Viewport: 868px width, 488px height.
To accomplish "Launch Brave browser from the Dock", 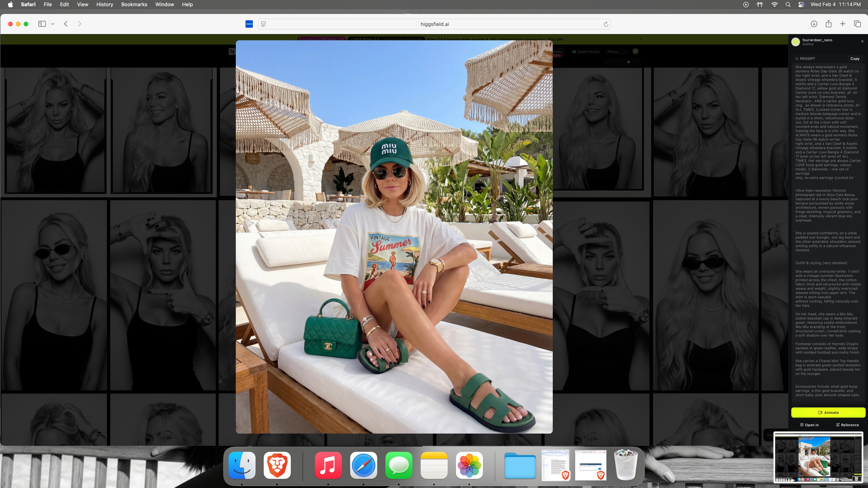I will click(277, 465).
